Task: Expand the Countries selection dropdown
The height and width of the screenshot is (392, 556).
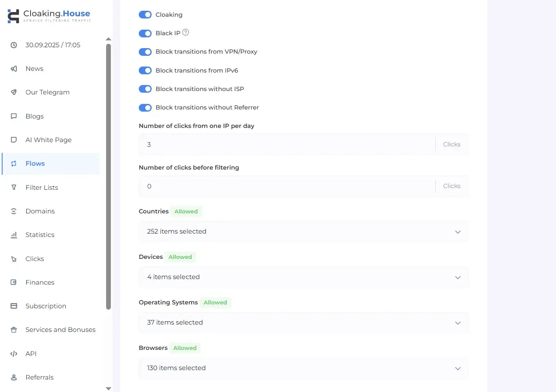Action: coord(458,231)
